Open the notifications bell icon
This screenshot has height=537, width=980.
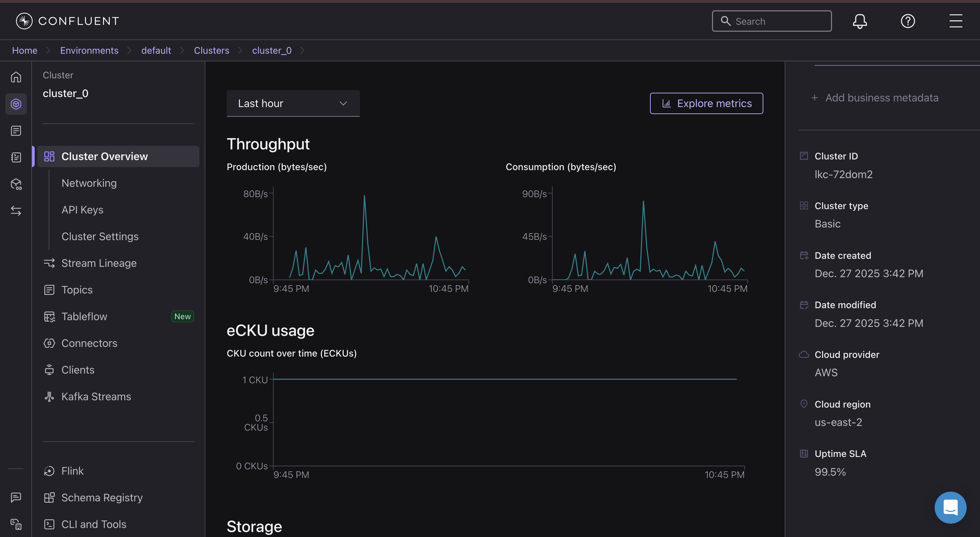pyautogui.click(x=860, y=21)
